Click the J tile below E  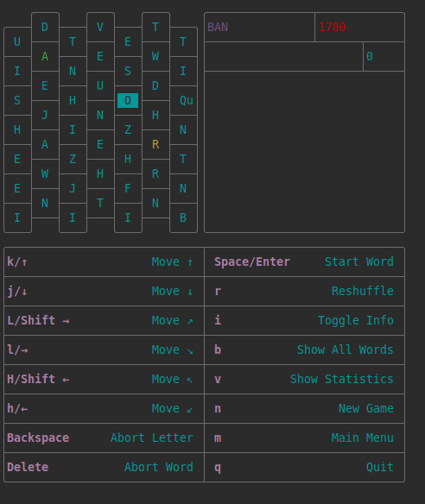pos(45,115)
